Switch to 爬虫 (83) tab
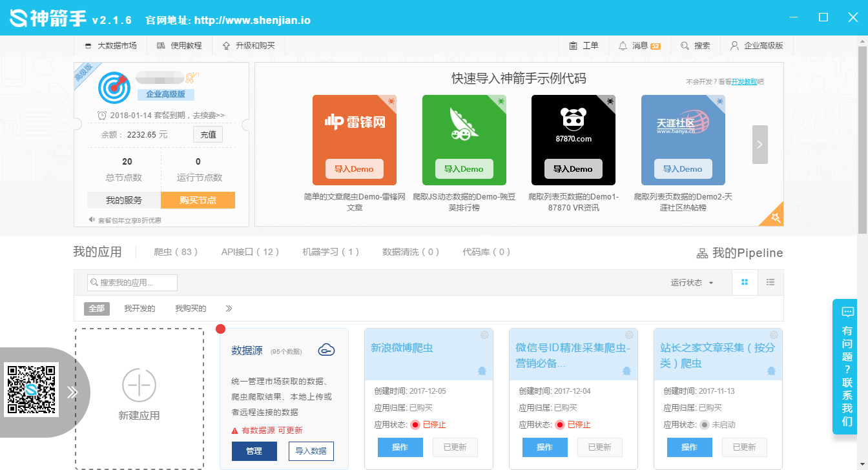 (x=176, y=252)
